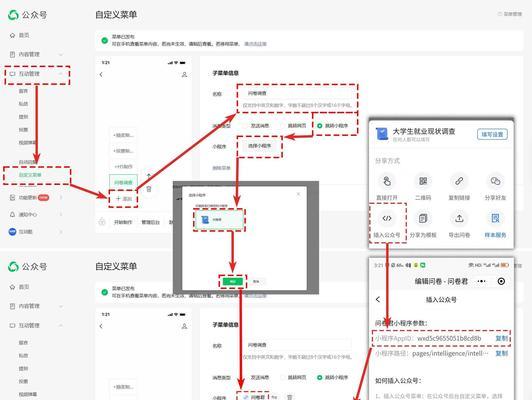The height and width of the screenshot is (400, 532).
Task: Click the circular target icon beside 编辑问卷 title
Action: (x=501, y=281)
